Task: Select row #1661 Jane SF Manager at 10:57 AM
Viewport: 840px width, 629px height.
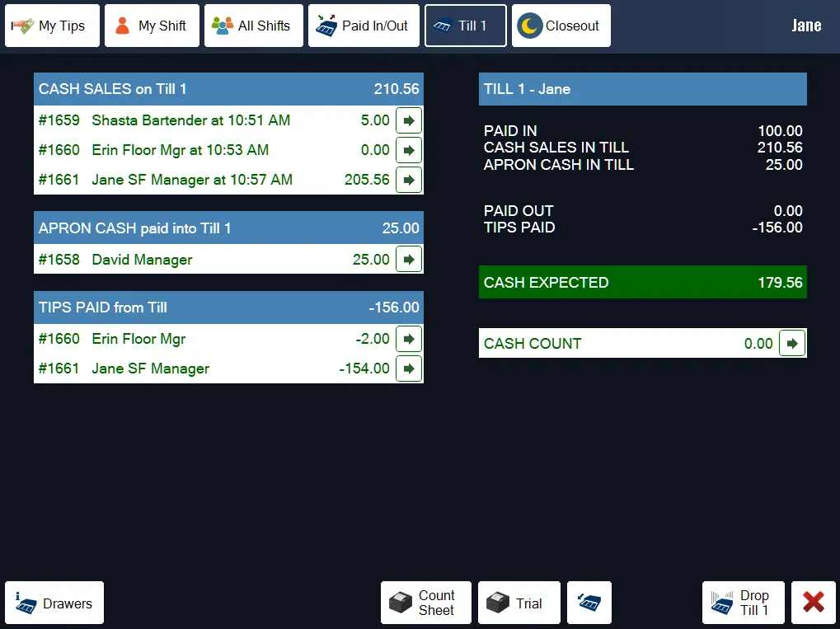Action: tap(228, 180)
